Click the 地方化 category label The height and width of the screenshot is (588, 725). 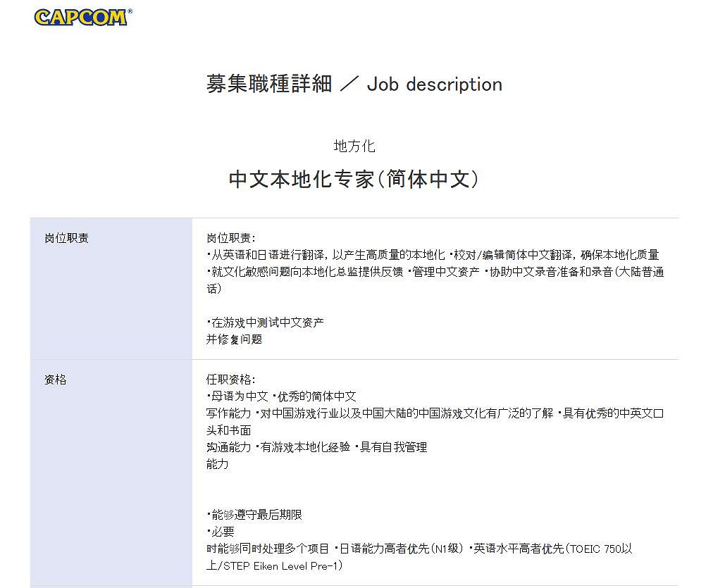click(x=355, y=146)
